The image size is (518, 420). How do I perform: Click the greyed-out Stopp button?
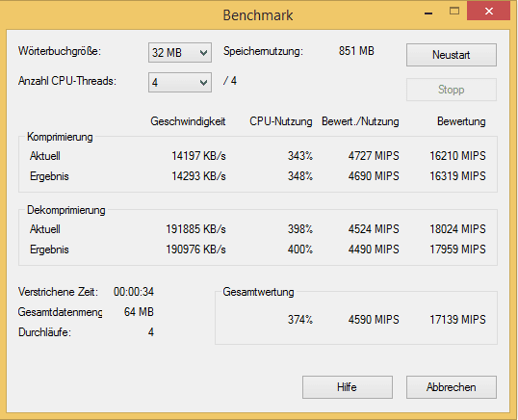pos(452,90)
